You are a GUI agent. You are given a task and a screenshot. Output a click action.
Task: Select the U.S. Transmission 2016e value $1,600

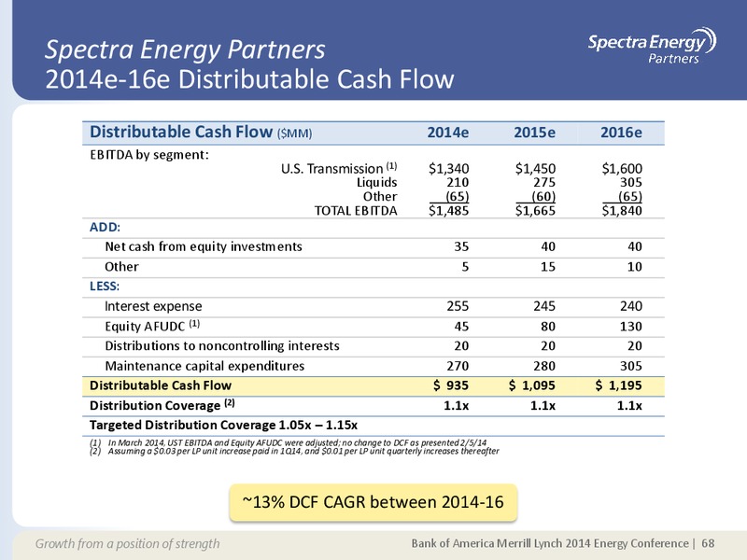click(x=622, y=169)
